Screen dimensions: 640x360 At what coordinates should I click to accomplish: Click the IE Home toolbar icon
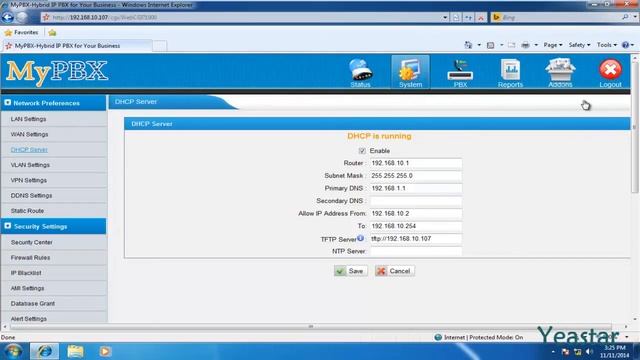click(468, 45)
